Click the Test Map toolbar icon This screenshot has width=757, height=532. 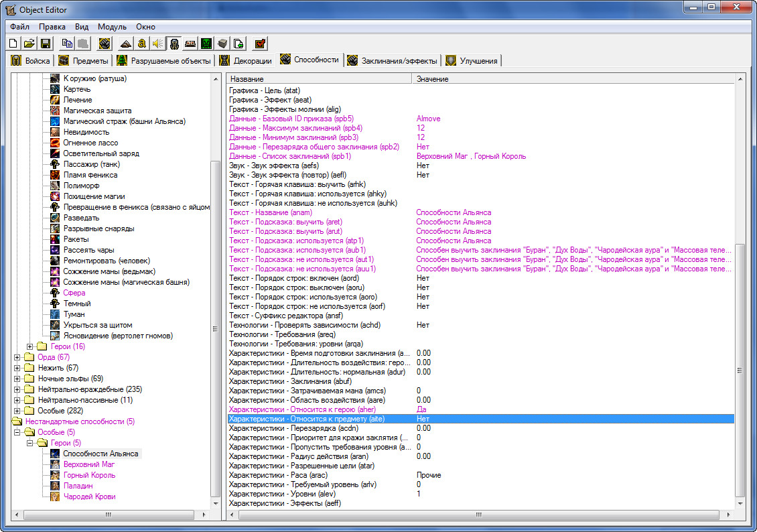pyautogui.click(x=260, y=44)
